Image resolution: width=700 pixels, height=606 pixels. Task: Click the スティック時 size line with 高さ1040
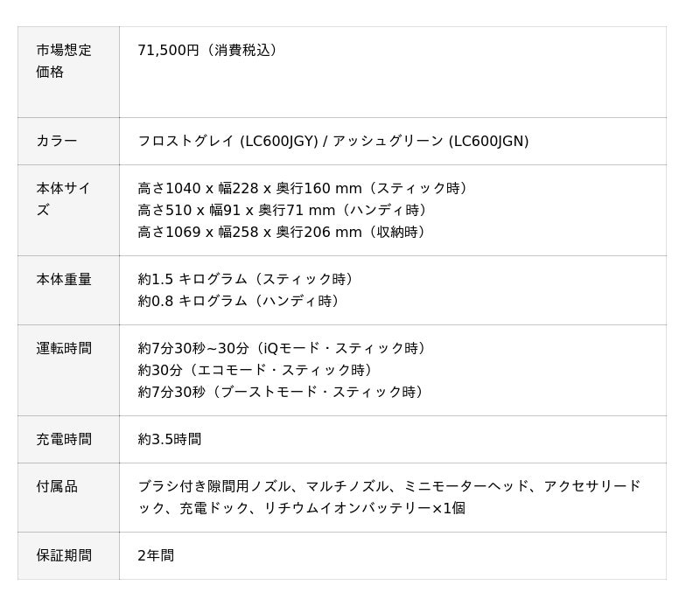click(304, 188)
